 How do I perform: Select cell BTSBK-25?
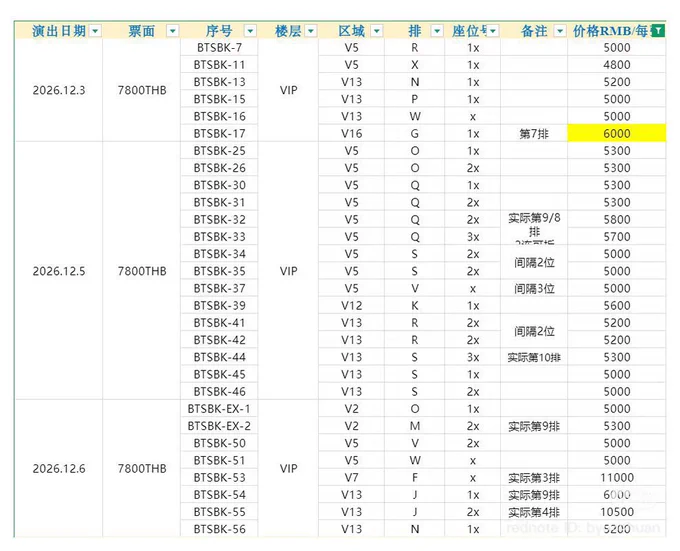tap(219, 151)
